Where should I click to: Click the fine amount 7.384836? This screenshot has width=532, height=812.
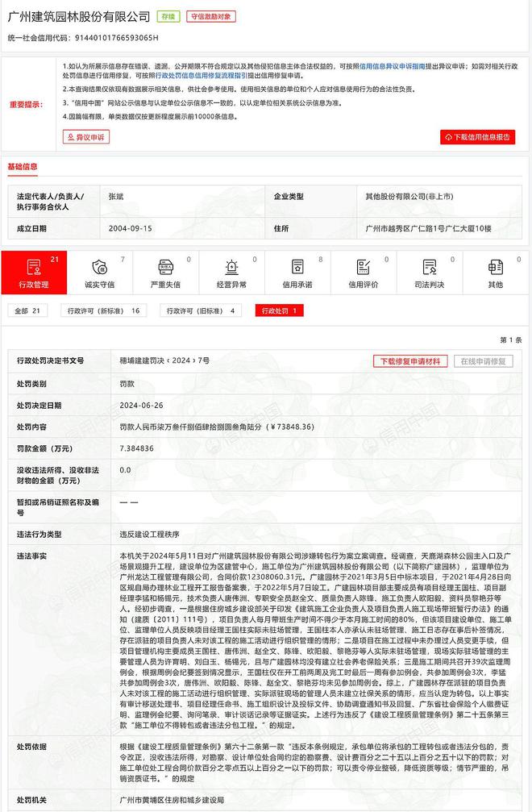click(136, 448)
